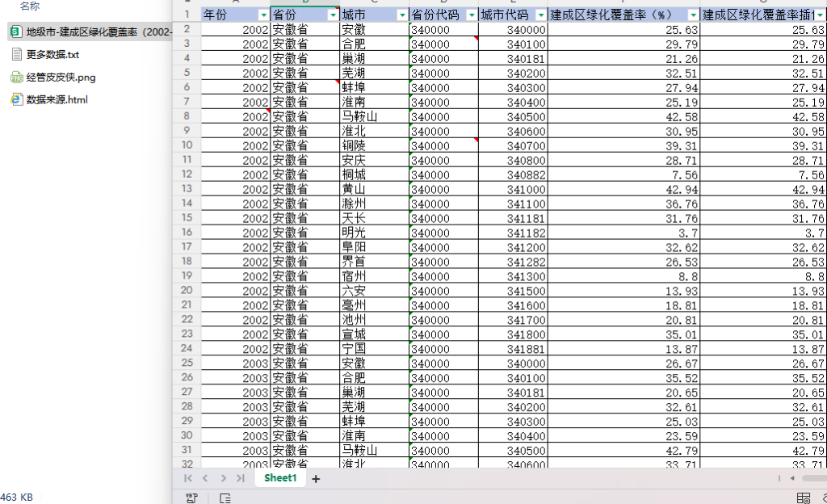Select city cell 桐城
The height and width of the screenshot is (504, 827).
pyautogui.click(x=374, y=174)
